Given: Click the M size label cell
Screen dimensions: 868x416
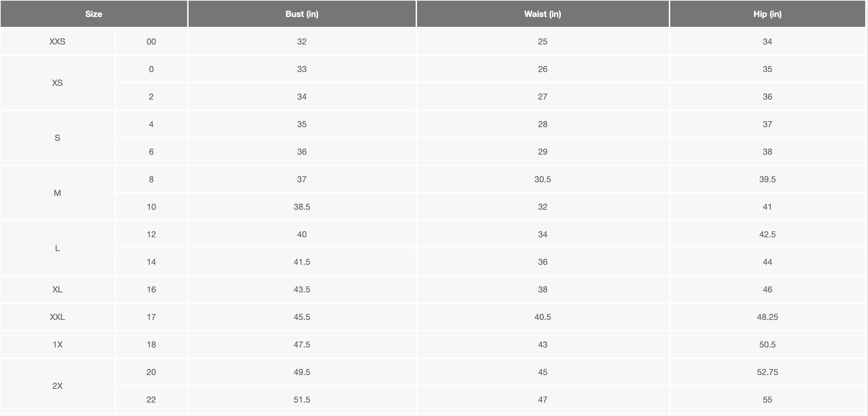Looking at the screenshot, I should coord(58,193).
